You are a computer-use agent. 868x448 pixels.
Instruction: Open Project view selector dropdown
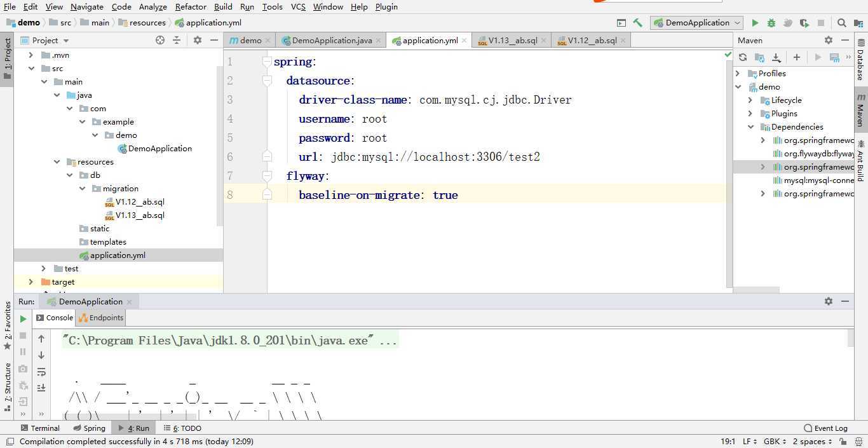(x=45, y=40)
